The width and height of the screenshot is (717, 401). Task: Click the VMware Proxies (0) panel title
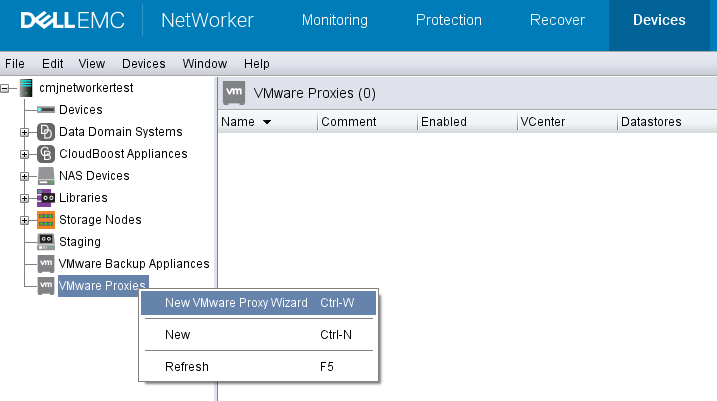click(x=315, y=93)
